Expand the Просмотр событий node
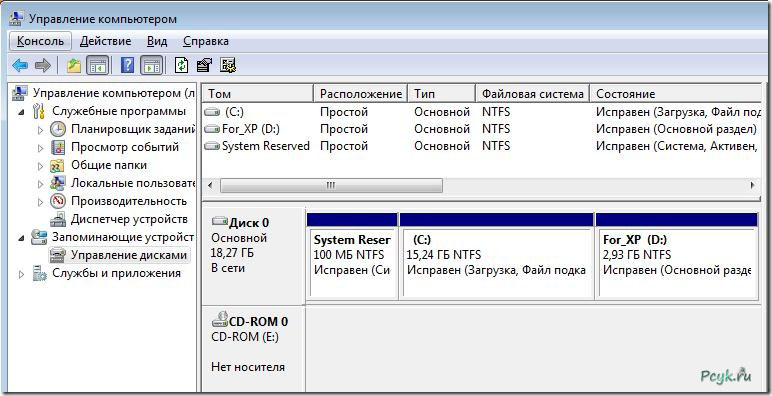The image size is (772, 396). point(41,147)
